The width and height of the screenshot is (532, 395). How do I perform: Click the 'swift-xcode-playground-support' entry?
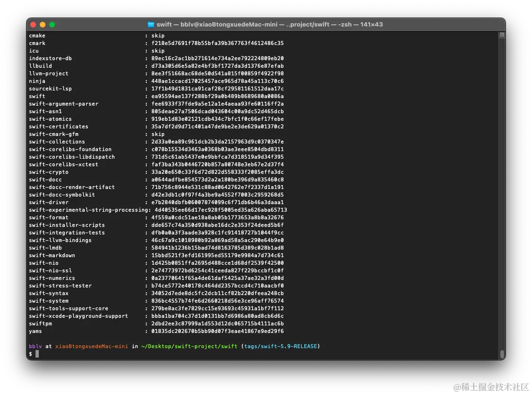(79, 316)
